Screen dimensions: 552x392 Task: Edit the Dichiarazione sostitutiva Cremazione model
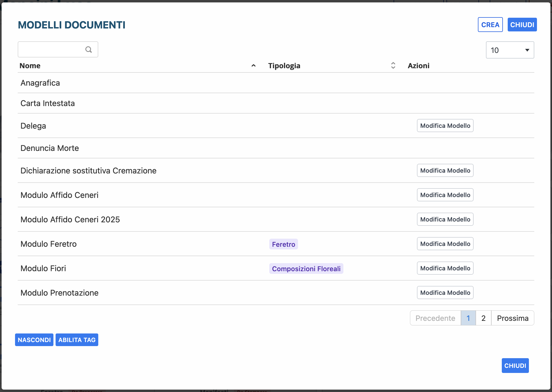[445, 170]
